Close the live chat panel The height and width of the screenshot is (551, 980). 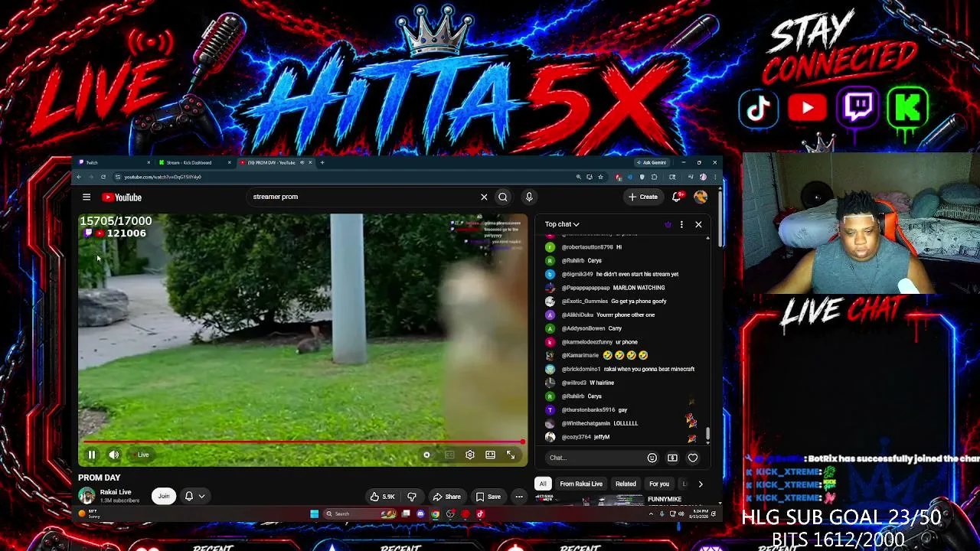tap(698, 224)
